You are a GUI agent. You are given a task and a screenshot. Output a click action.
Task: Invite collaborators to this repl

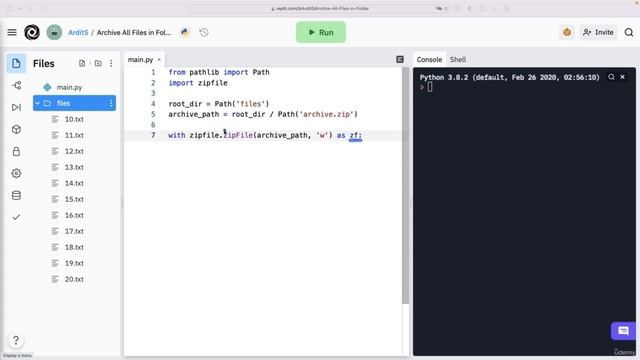point(598,32)
